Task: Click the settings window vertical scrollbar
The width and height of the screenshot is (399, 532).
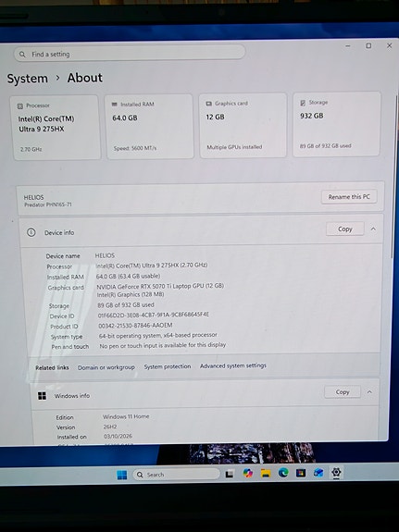Action: point(395,177)
